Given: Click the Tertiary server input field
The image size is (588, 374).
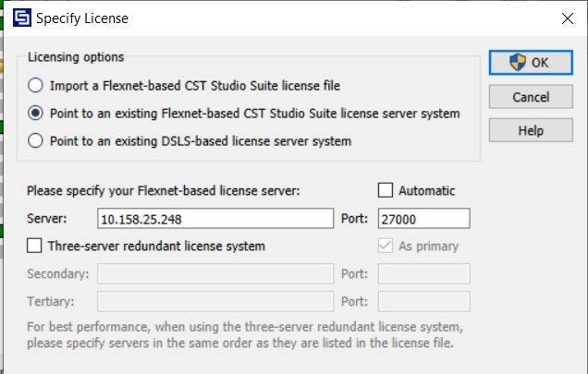Looking at the screenshot, I should pos(214,302).
